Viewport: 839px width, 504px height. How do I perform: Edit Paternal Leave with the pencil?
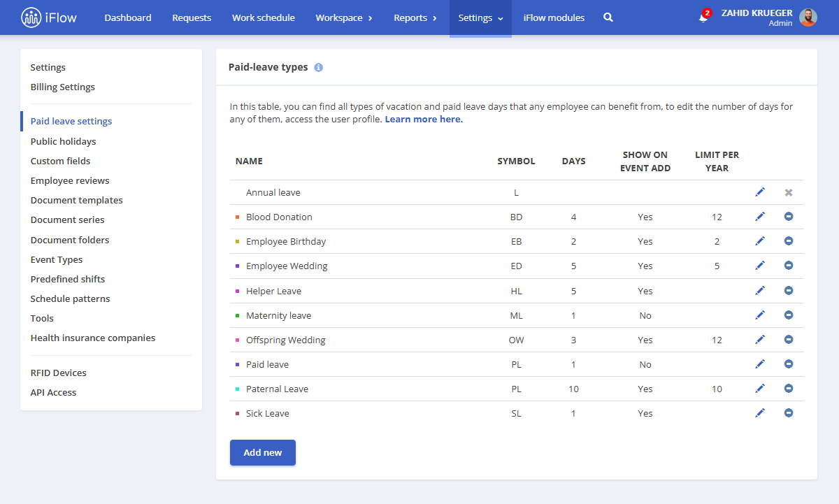click(760, 389)
